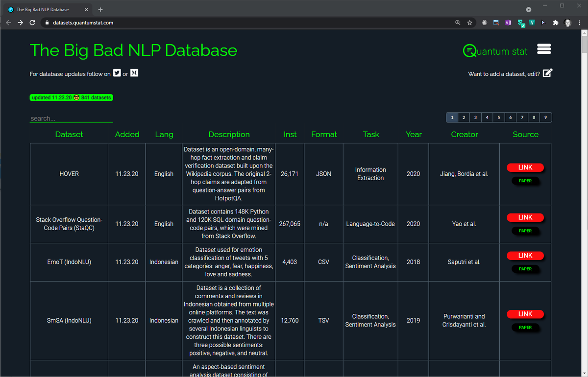Open the LINK button for EmoT (IndoNLU)
This screenshot has height=377, width=588.
point(525,256)
